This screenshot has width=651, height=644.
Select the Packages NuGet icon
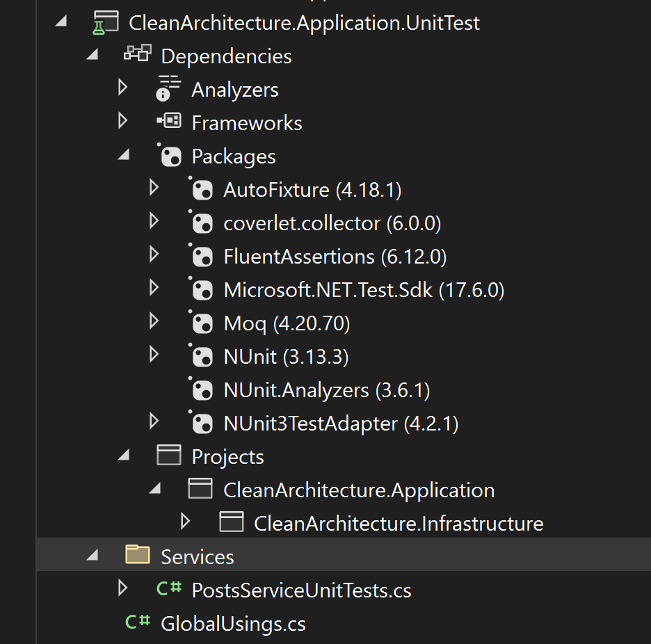[170, 155]
